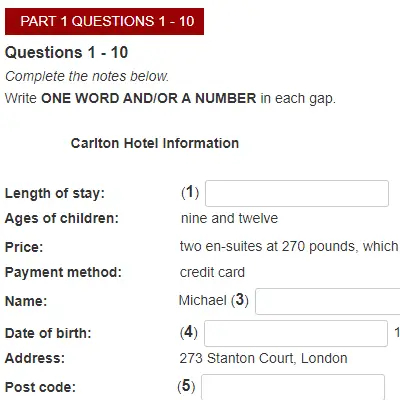Click the credit card text
Viewport: 400px width, 400px height.
coord(212,272)
